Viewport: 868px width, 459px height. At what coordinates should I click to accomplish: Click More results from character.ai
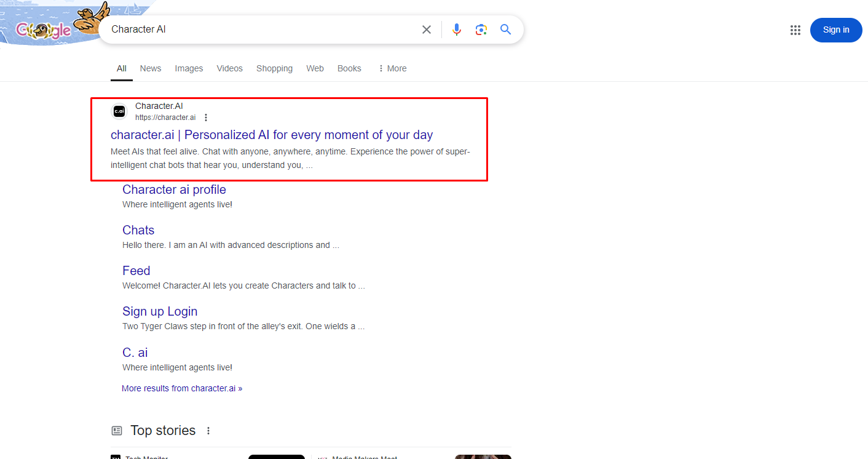(182, 388)
